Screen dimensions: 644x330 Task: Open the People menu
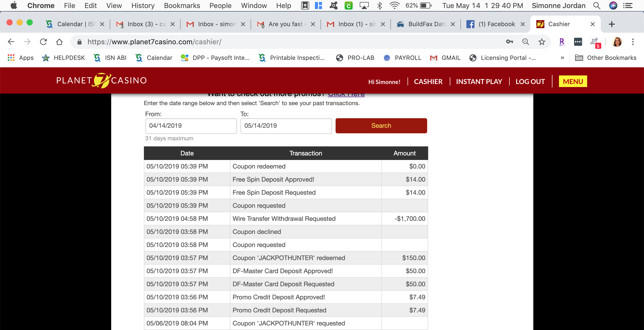(x=220, y=6)
